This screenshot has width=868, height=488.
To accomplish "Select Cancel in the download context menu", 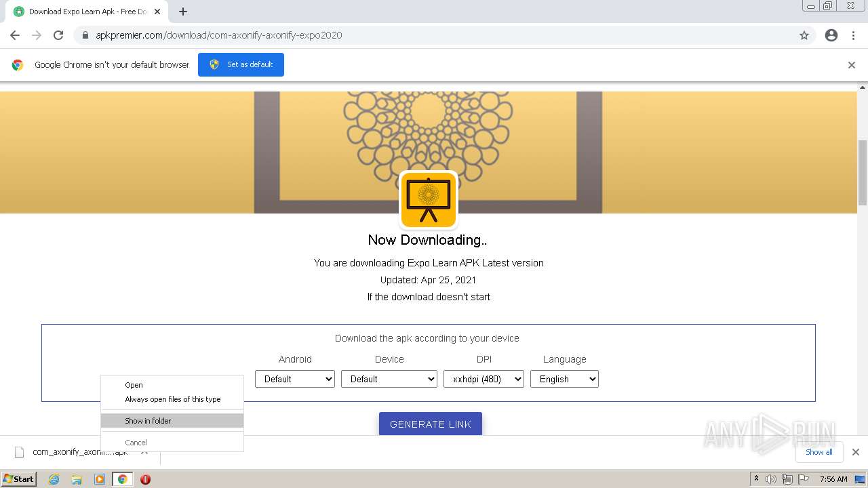I will (x=172, y=443).
